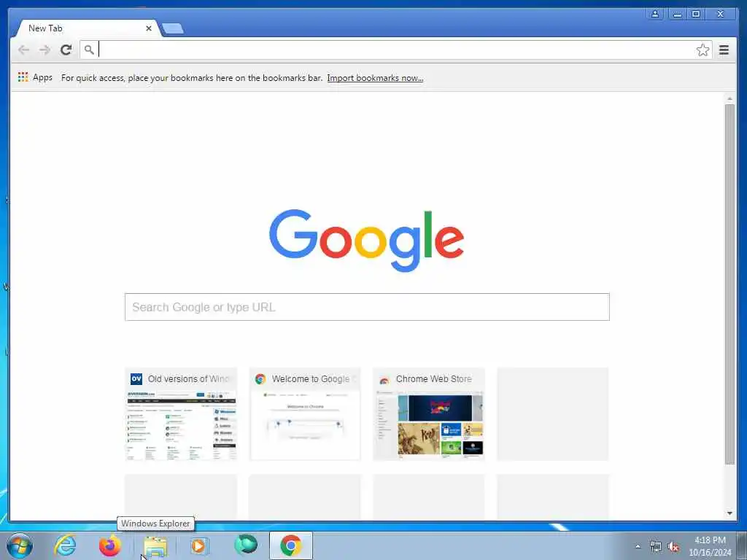Image resolution: width=747 pixels, height=560 pixels.
Task: Click the Google logo
Action: [366, 241]
